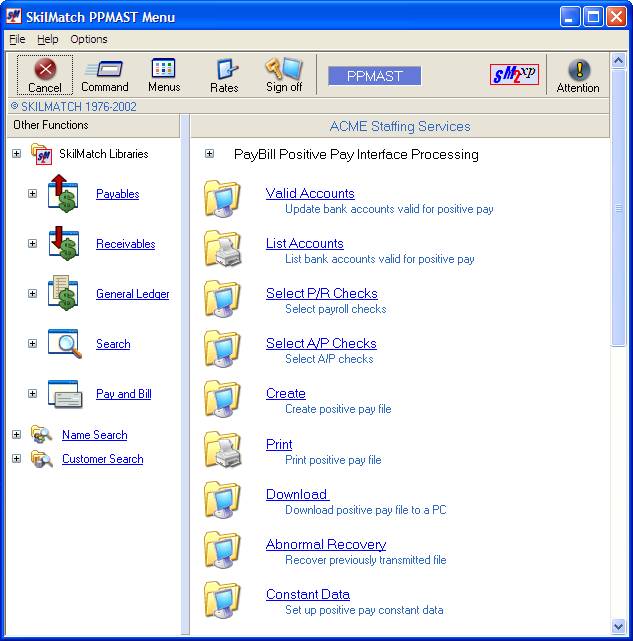This screenshot has height=641, width=633.
Task: Expand the SkilMatch Libraries tree node
Action: [x=16, y=154]
